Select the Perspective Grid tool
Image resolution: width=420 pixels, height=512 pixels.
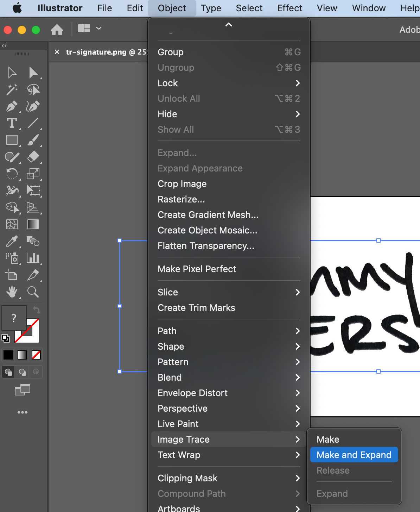pos(33,207)
